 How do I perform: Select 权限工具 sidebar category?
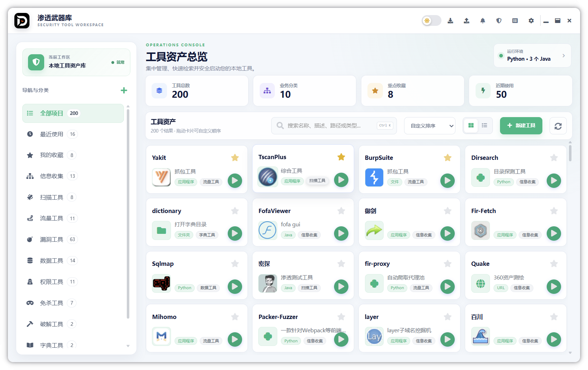point(73,282)
